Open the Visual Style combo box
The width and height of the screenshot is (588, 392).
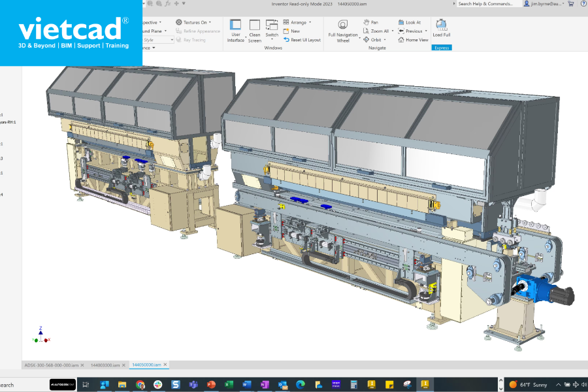tap(158, 40)
